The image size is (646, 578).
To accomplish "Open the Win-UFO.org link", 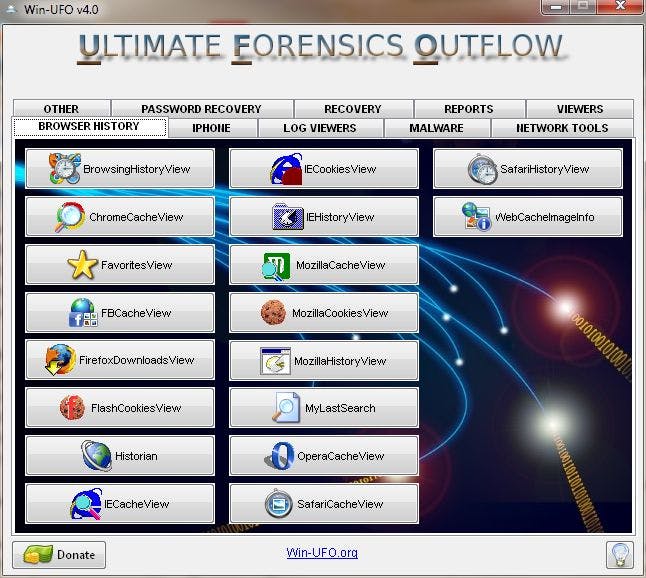I will pyautogui.click(x=322, y=552).
